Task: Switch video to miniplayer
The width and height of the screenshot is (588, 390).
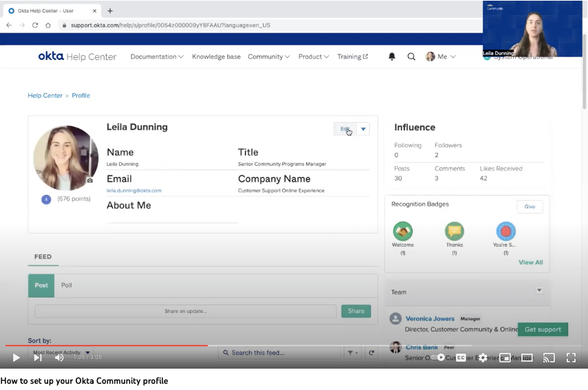Action: click(x=505, y=358)
